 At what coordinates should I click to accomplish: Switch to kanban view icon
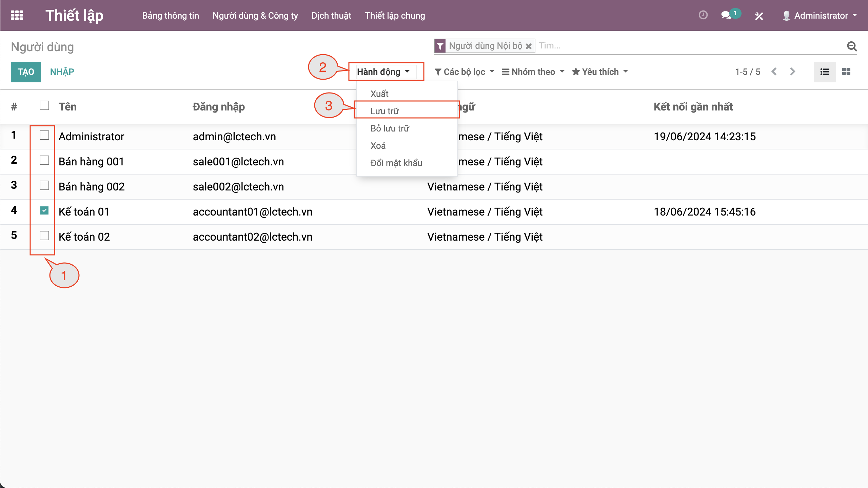[x=846, y=72]
